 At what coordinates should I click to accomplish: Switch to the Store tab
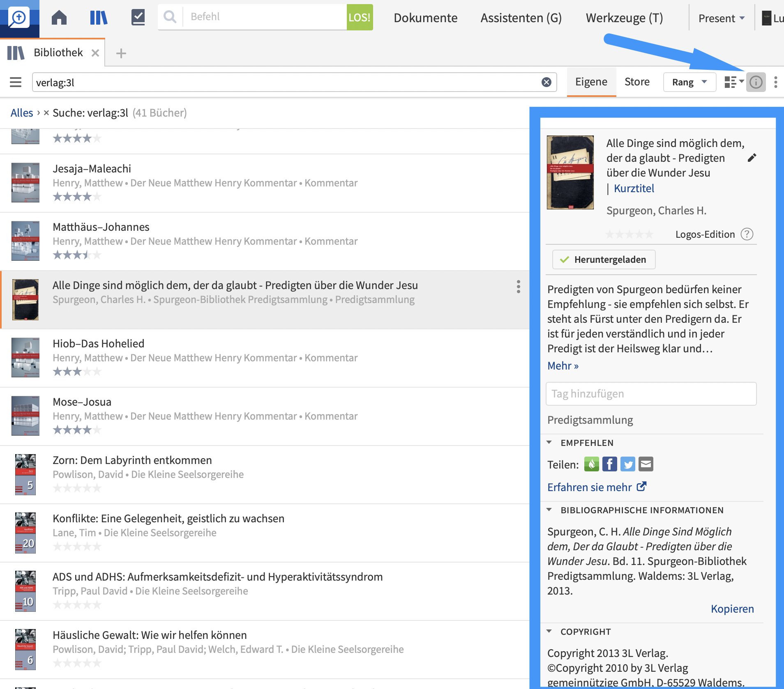point(637,82)
